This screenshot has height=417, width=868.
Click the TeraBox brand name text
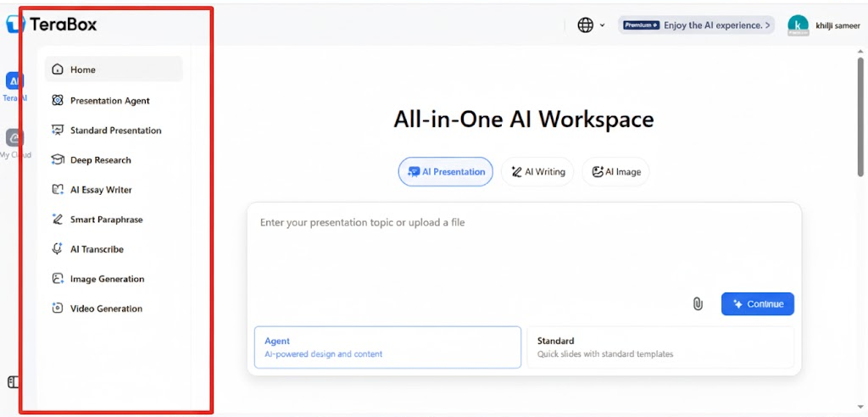(x=63, y=25)
